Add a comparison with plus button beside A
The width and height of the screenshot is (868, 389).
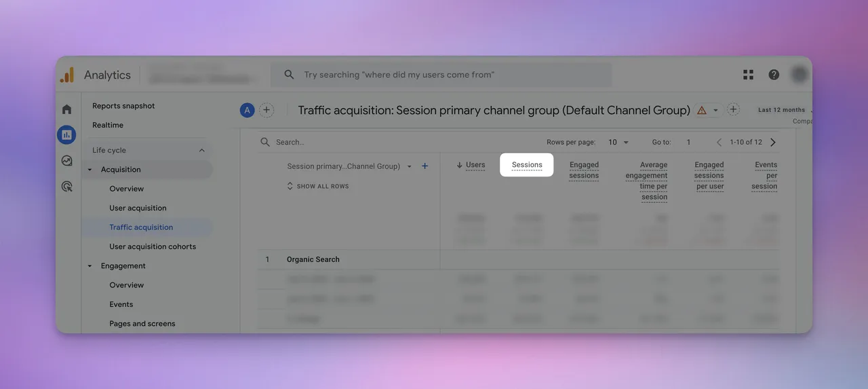[267, 110]
